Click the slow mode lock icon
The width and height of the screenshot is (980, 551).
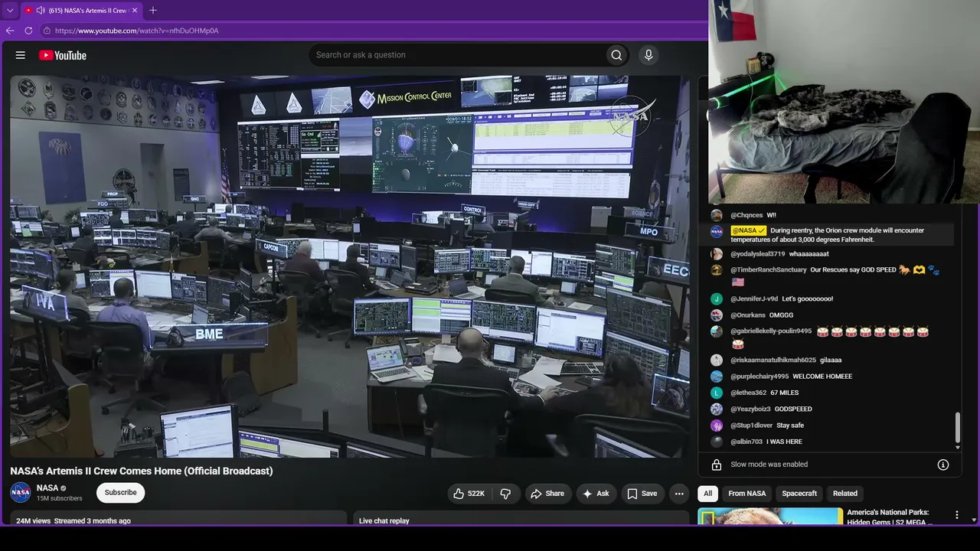(x=717, y=465)
